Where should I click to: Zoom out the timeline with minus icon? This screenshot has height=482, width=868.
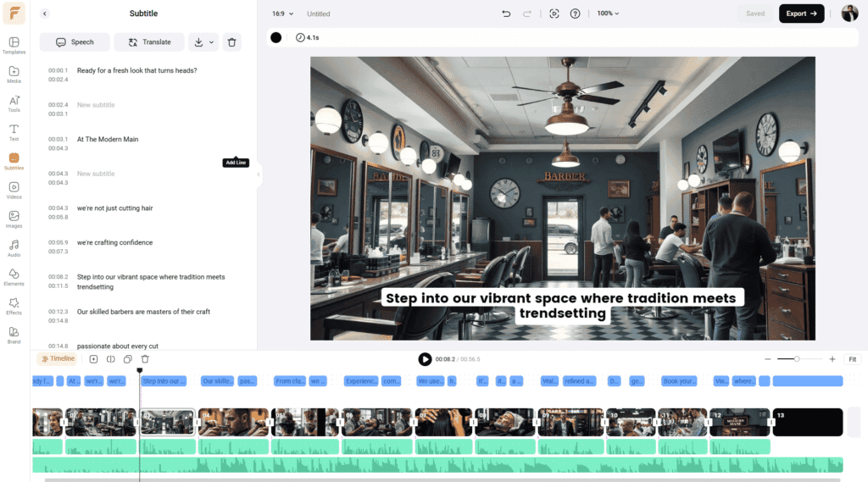[768, 359]
